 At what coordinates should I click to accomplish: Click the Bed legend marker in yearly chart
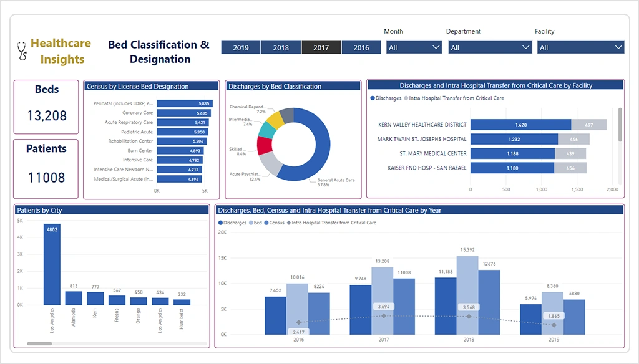coord(251,223)
